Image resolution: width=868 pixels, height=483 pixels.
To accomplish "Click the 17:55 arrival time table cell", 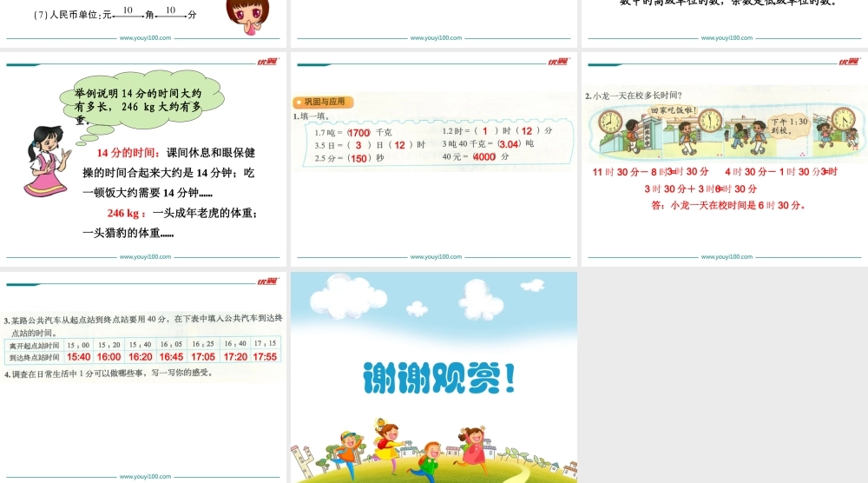I will (266, 357).
